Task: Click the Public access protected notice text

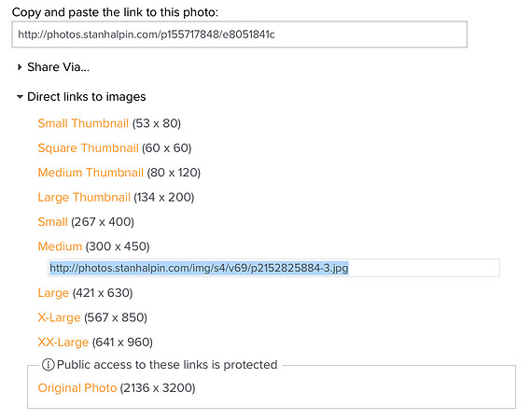Action: [x=167, y=365]
